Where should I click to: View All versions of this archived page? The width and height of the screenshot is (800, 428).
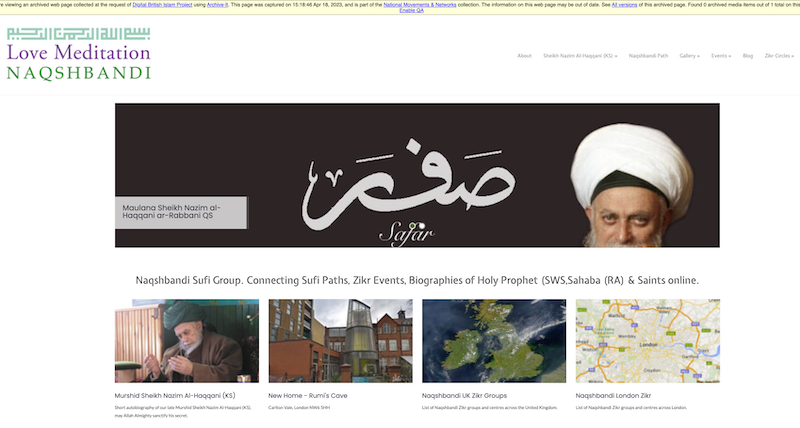point(624,5)
